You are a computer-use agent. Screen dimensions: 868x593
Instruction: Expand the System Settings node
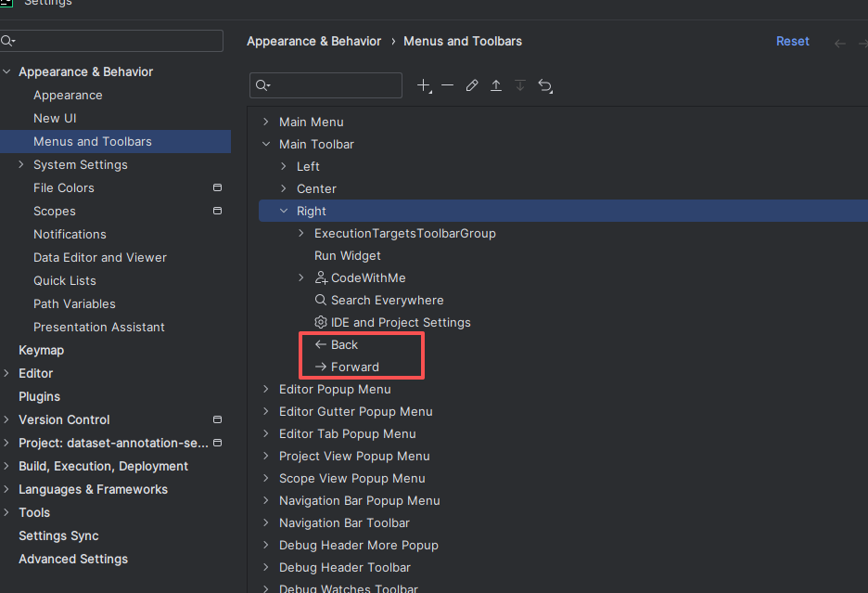21,164
